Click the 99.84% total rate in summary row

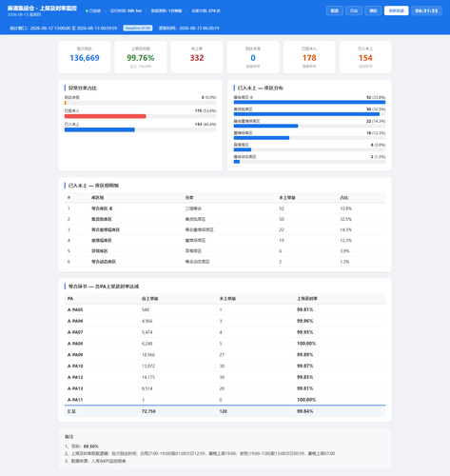[305, 411]
